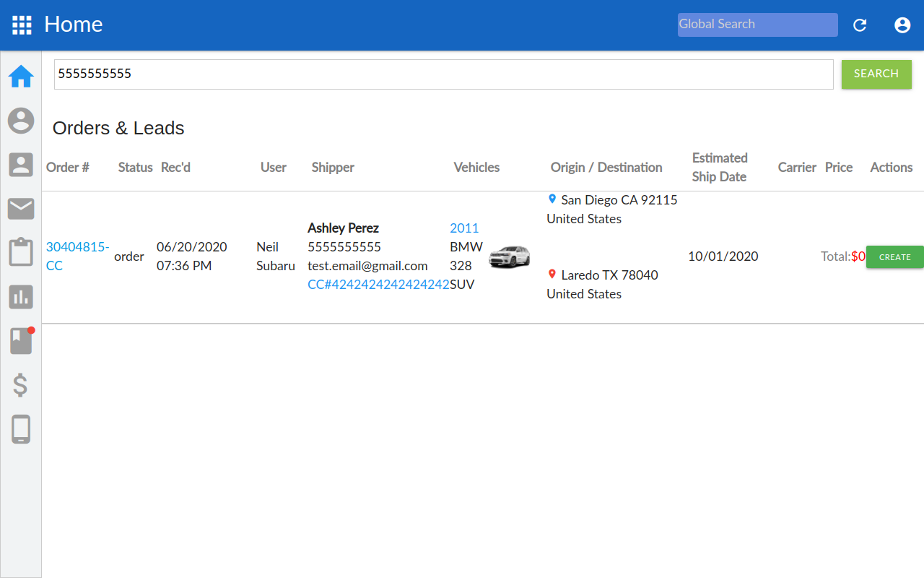Viewport: 924px width, 578px height.
Task: Open the bookmark icon with red notification dot
Action: point(21,340)
